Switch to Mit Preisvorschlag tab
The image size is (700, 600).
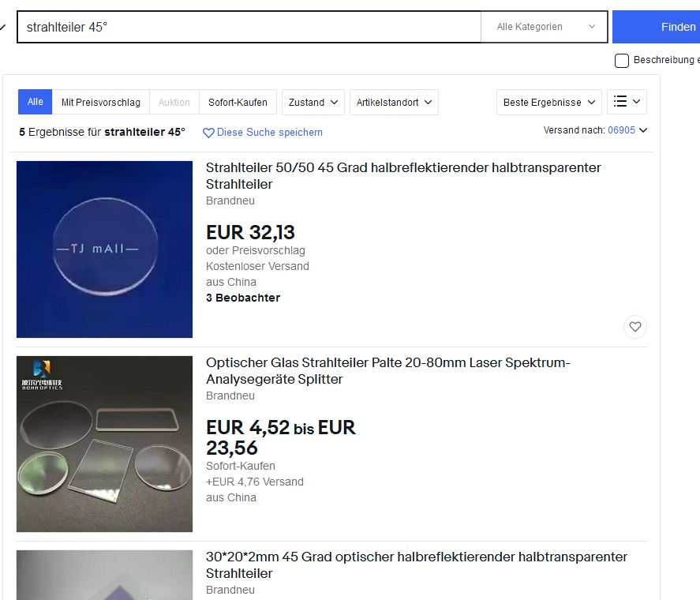click(101, 102)
